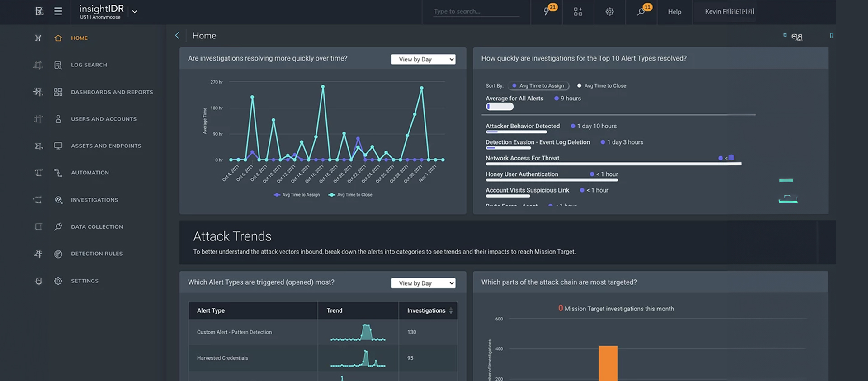Expand the insightIDR product switcher chevron
868x381 pixels.
click(135, 12)
